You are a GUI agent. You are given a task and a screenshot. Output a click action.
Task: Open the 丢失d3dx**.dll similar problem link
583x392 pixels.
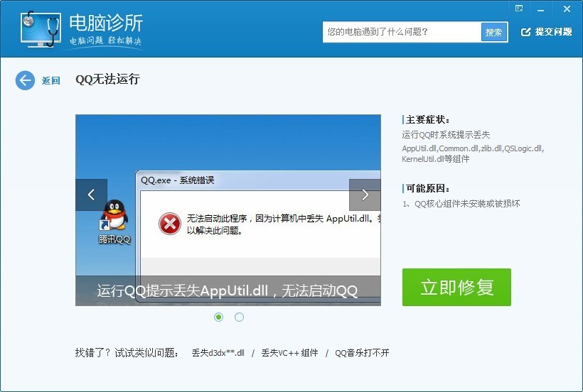tap(218, 353)
